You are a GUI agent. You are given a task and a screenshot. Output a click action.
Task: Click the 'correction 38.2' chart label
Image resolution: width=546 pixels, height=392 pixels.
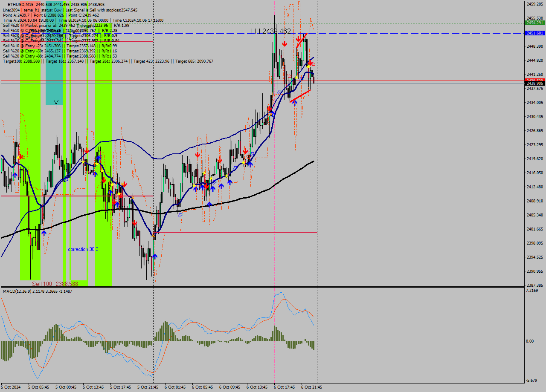[x=83, y=249]
